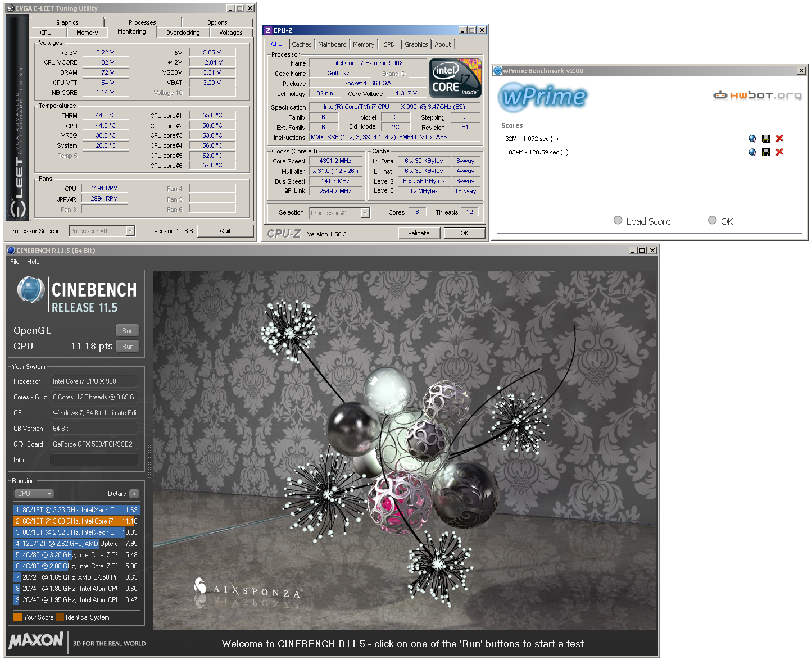Open the Help menu in Cinebench
The width and height of the screenshot is (812, 660).
pos(33,262)
